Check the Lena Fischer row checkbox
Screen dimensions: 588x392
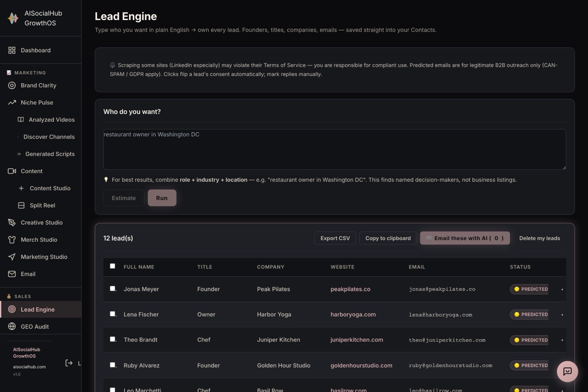113,314
